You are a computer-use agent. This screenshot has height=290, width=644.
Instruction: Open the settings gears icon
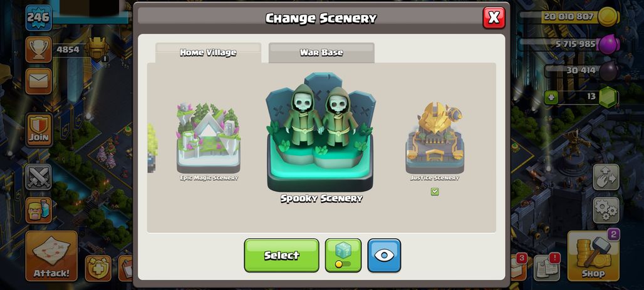pyautogui.click(x=606, y=210)
